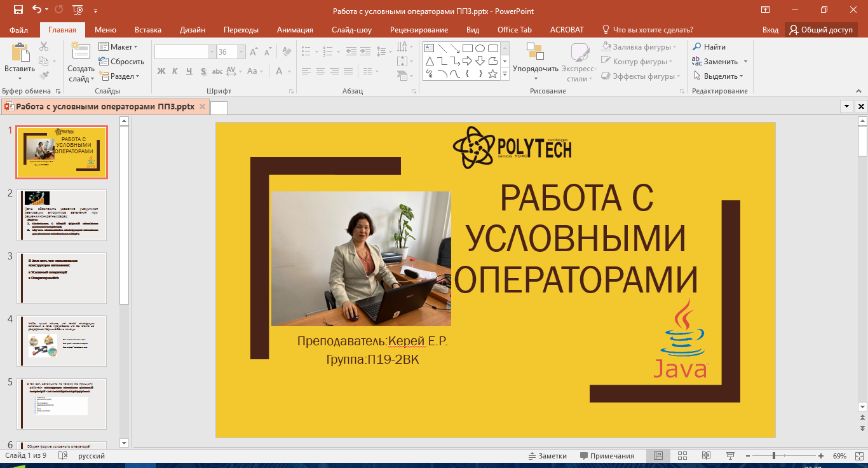Switch to the Вставка tab
868x468 pixels.
pyautogui.click(x=148, y=30)
